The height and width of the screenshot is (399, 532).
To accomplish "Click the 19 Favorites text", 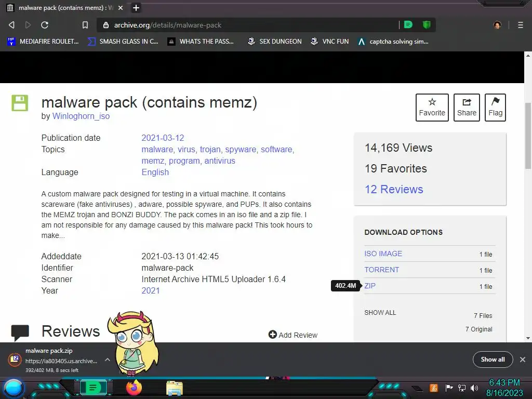I will point(396,169).
